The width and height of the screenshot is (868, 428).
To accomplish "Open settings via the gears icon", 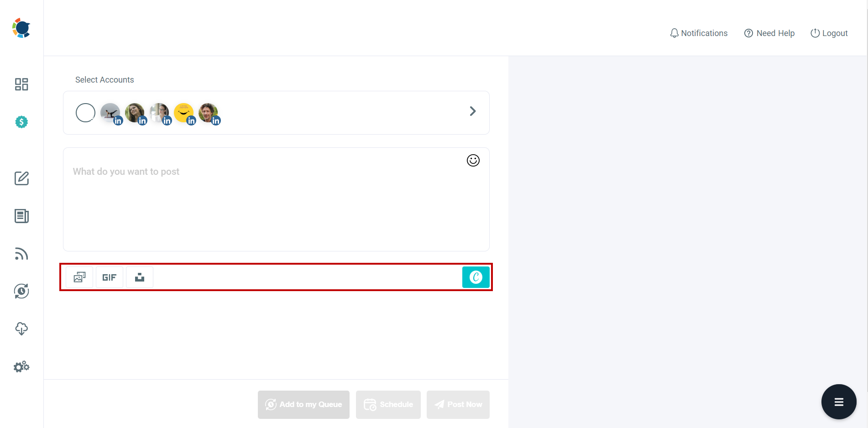I will [21, 366].
